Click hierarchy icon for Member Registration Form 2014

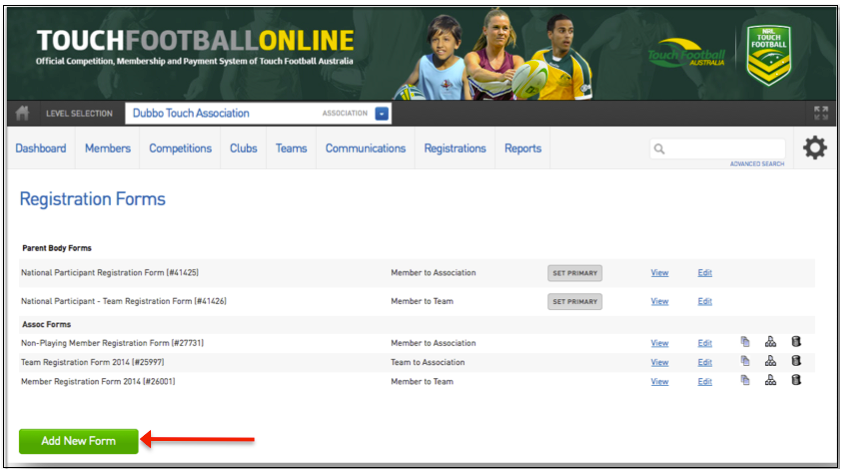click(771, 380)
